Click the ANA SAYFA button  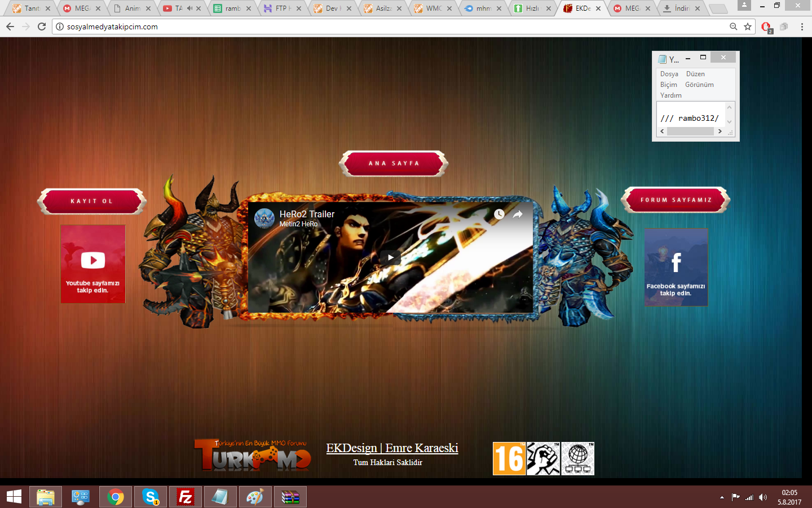coord(394,164)
